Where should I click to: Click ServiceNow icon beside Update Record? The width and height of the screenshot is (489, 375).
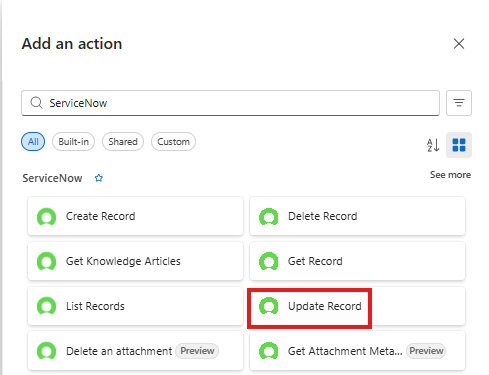[x=268, y=306]
